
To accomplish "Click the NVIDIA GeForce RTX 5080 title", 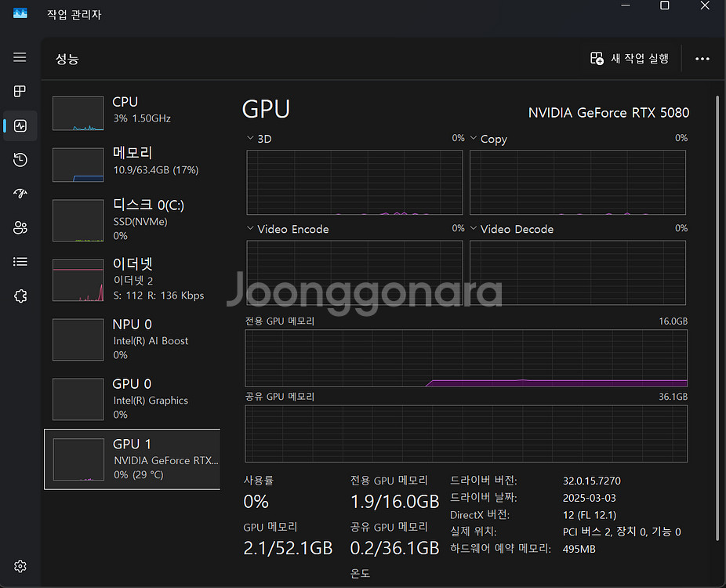I will pyautogui.click(x=608, y=113).
